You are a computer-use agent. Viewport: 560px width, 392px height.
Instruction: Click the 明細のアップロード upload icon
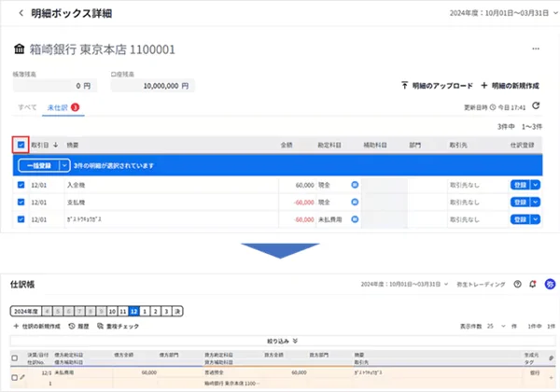point(404,84)
